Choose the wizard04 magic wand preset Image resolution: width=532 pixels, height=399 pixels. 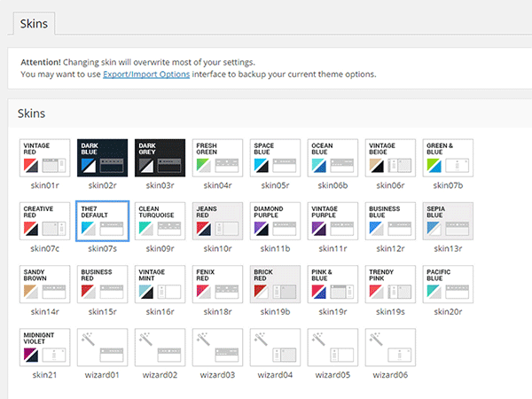coord(275,347)
